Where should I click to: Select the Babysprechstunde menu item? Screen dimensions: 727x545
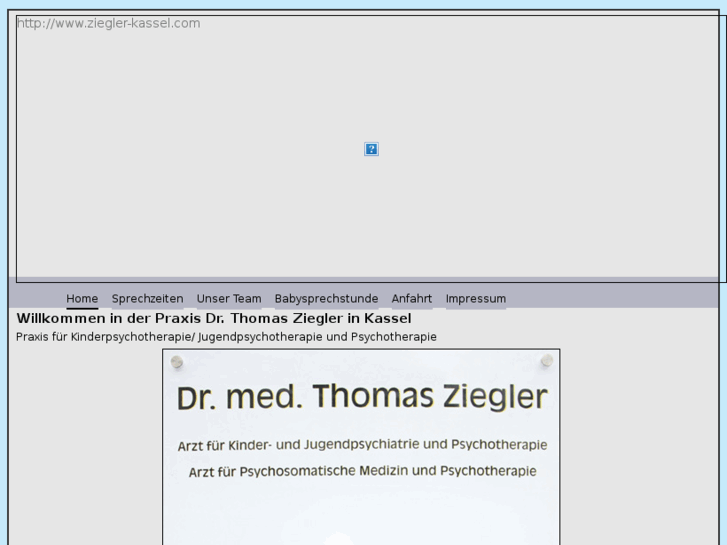[x=326, y=299]
